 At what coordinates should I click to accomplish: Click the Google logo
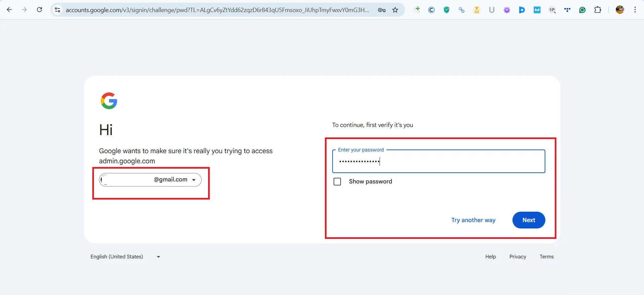(x=109, y=101)
